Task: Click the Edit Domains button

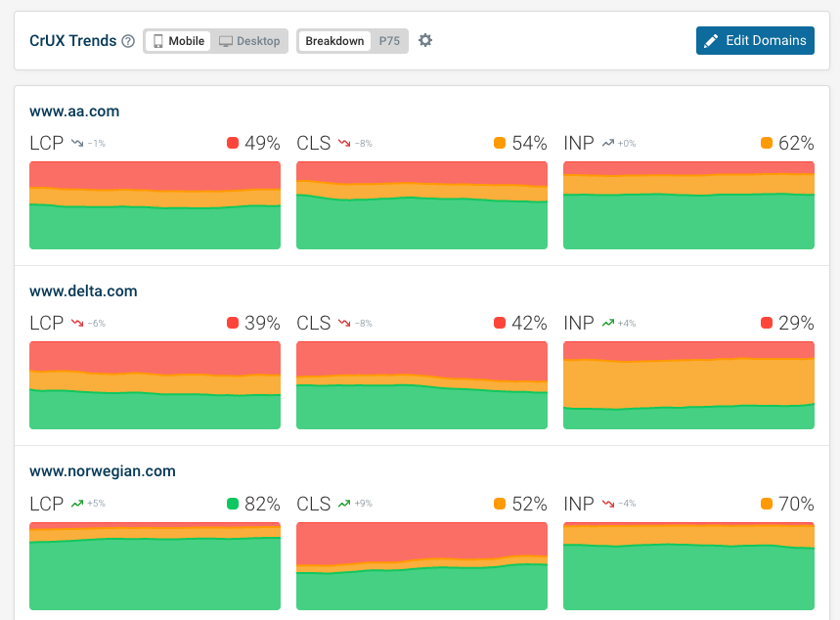Action: [755, 40]
